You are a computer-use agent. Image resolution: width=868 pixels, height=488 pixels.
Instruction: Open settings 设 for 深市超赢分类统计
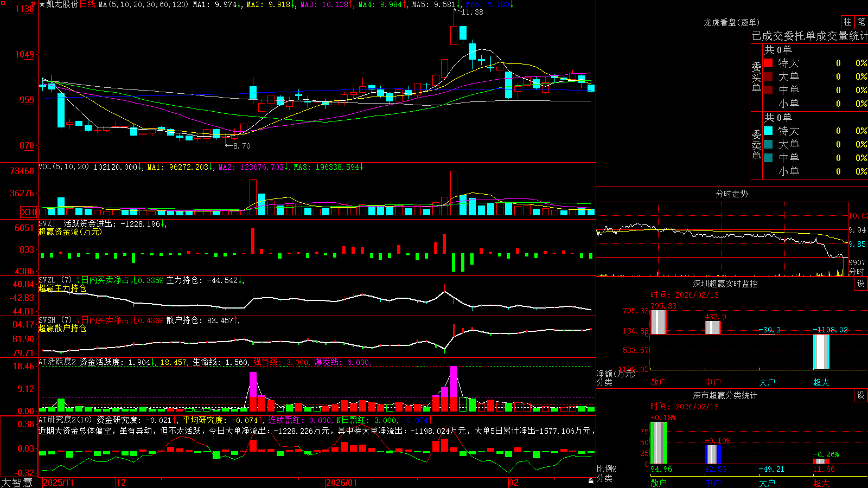[x=861, y=395]
